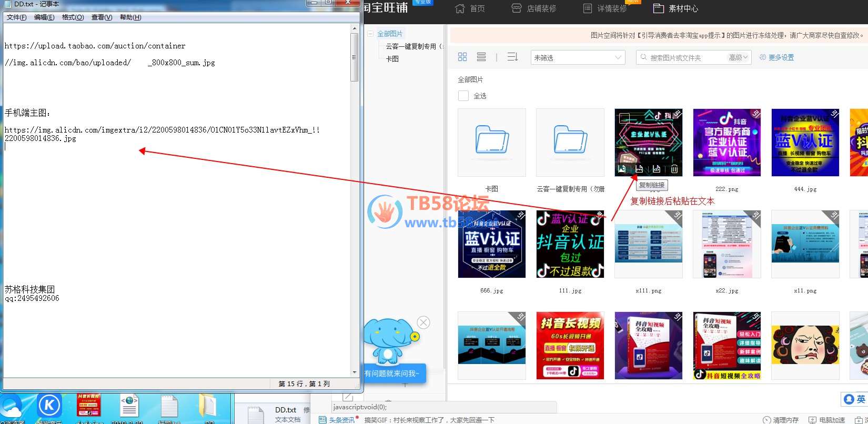
Task: Click the copy link icon on the thumbnail
Action: point(639,169)
